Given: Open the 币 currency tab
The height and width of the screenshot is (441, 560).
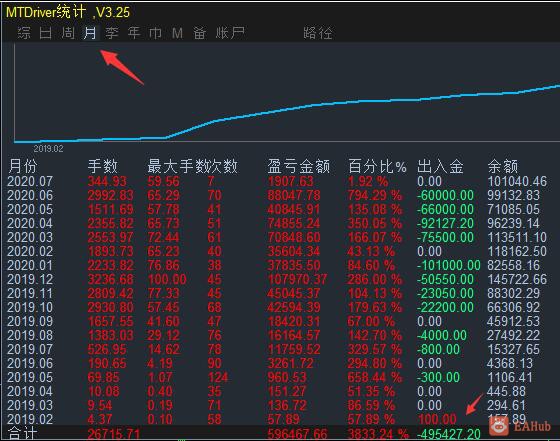Looking at the screenshot, I should (155, 33).
